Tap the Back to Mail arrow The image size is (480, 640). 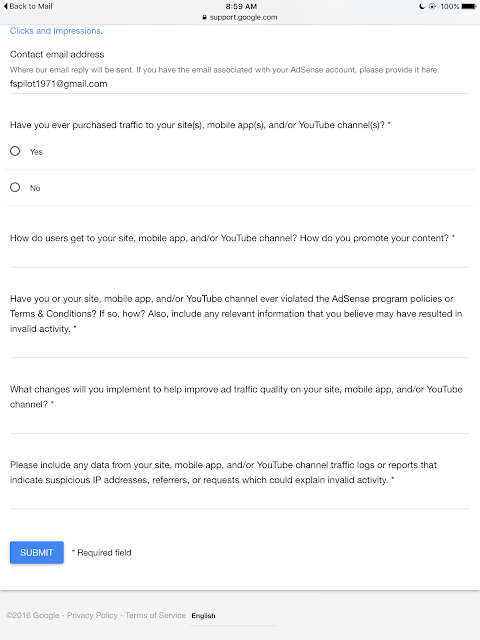point(6,6)
